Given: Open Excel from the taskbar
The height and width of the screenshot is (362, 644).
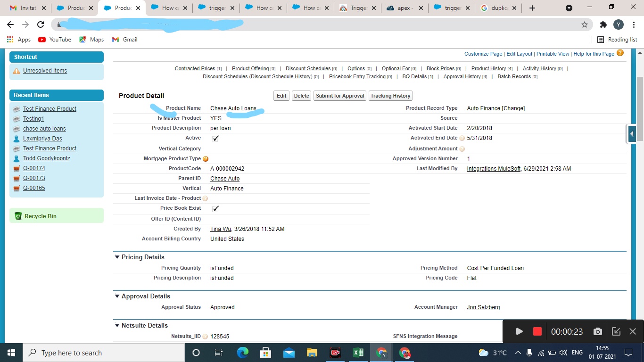Looking at the screenshot, I should pos(358,353).
